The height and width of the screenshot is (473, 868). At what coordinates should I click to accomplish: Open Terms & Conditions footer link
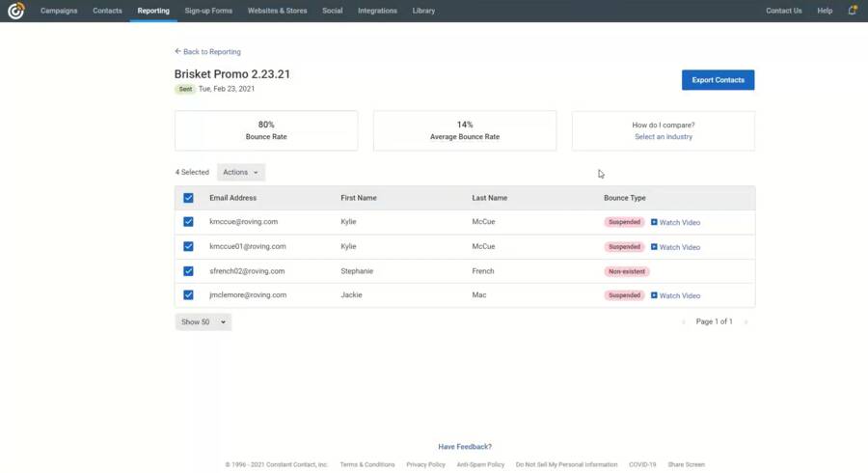367,464
